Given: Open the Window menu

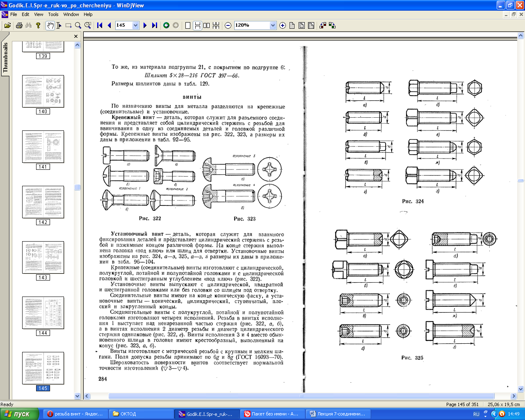Looking at the screenshot, I should point(71,14).
